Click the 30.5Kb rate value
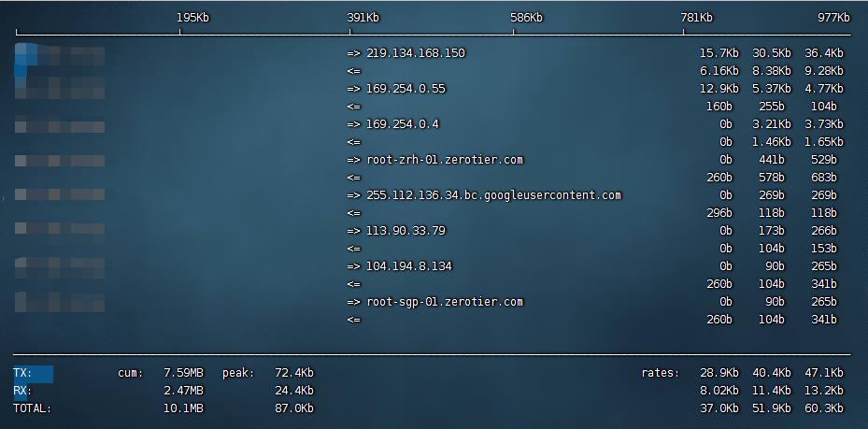Viewport: 868px width, 429px height. pos(772,53)
